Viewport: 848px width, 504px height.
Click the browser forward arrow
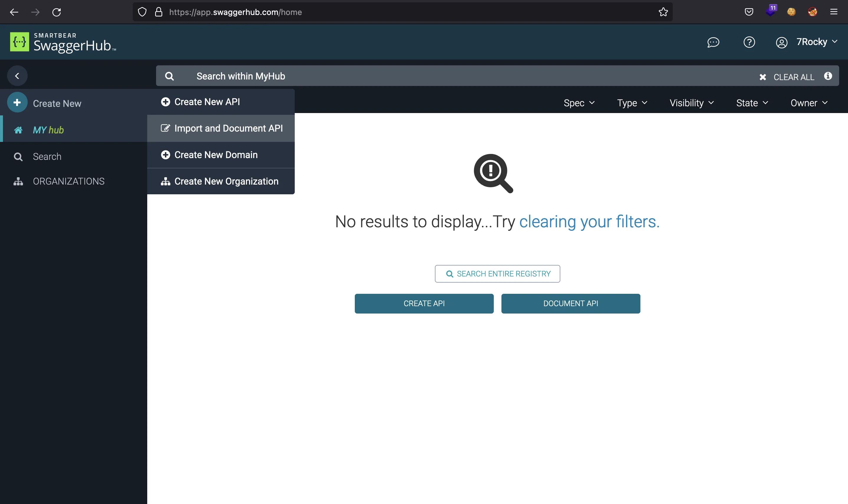click(x=35, y=12)
